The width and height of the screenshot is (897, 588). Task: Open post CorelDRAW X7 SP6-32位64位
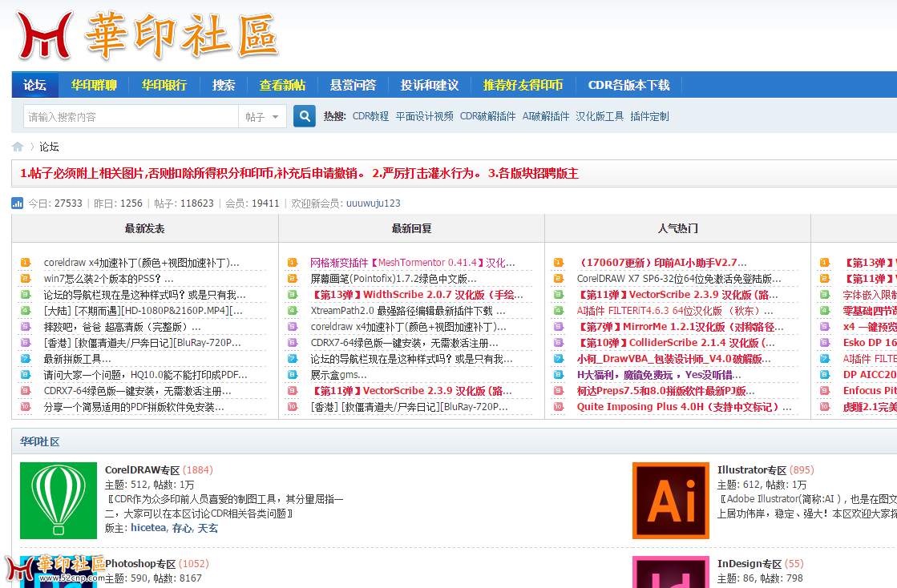(x=679, y=279)
